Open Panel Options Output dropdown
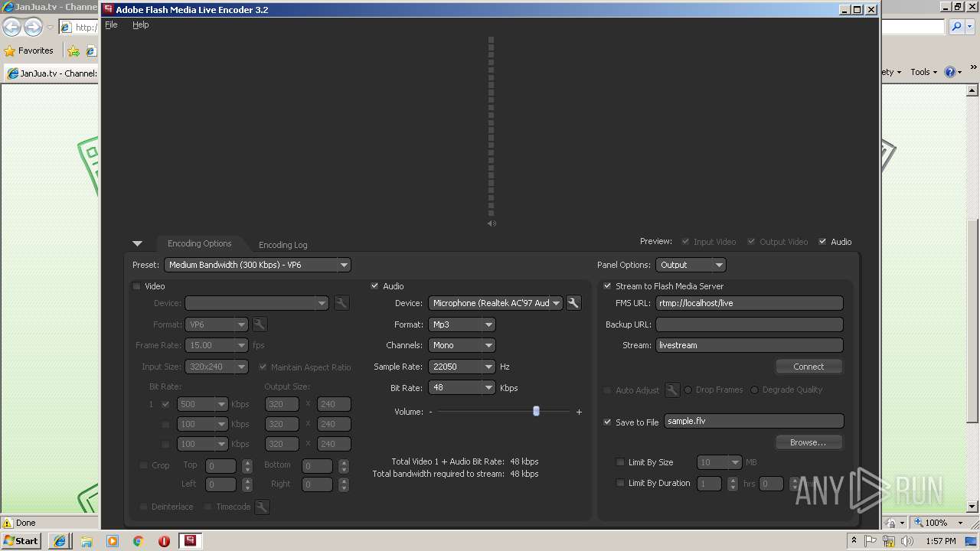The height and width of the screenshot is (551, 980). click(x=691, y=265)
